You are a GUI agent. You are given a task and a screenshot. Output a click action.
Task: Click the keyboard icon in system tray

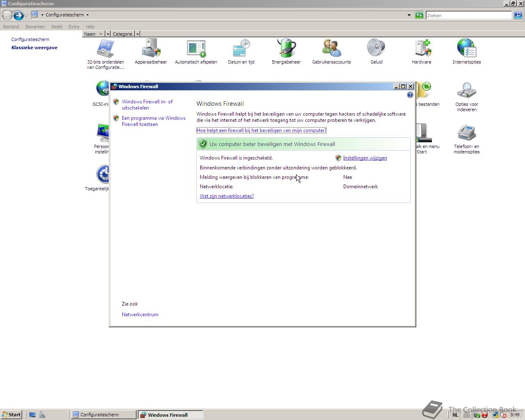click(467, 415)
